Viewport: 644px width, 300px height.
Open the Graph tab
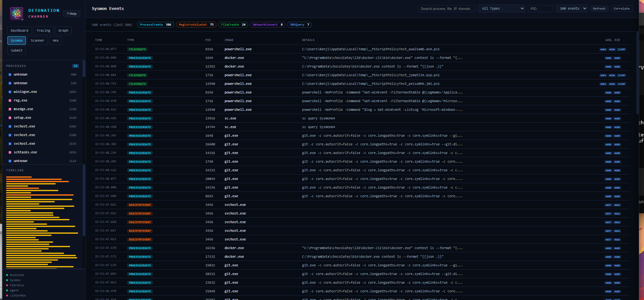(x=63, y=31)
